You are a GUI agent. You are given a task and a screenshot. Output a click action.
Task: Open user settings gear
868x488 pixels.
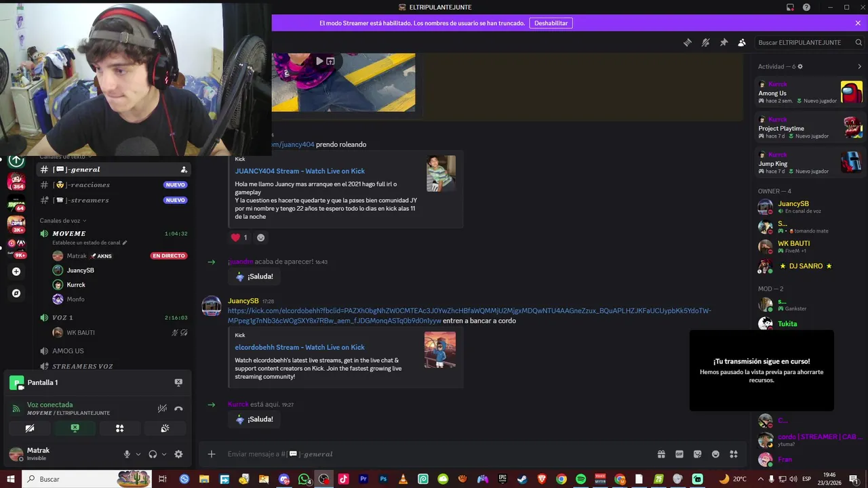178,455
